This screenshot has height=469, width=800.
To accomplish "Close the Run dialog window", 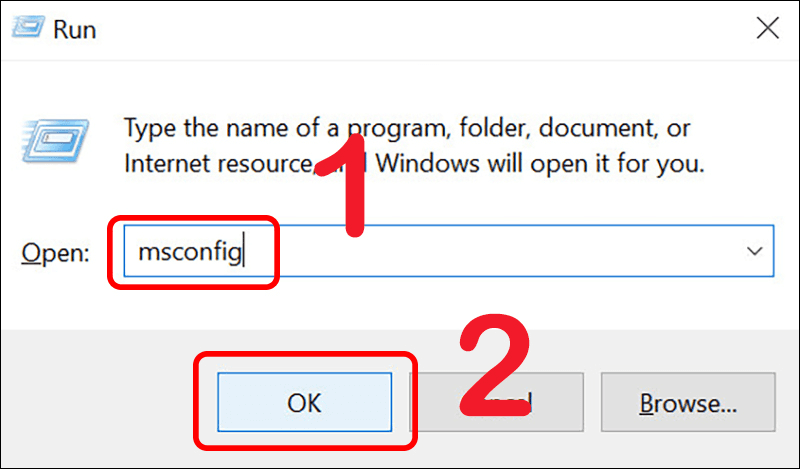I will 767,29.
